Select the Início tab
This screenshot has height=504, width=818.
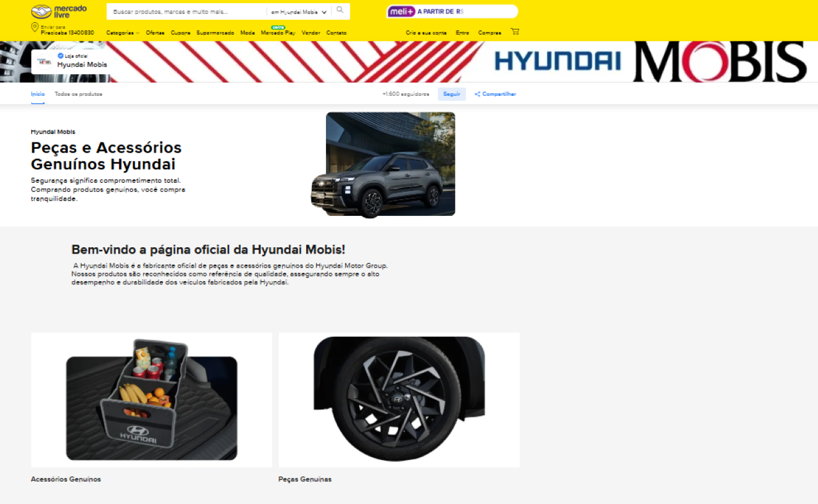[x=38, y=94]
